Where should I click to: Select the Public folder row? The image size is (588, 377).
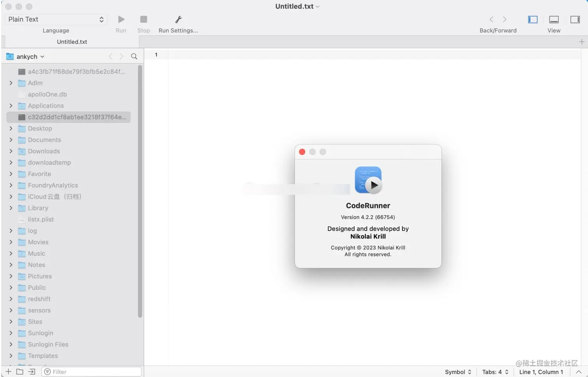68,288
